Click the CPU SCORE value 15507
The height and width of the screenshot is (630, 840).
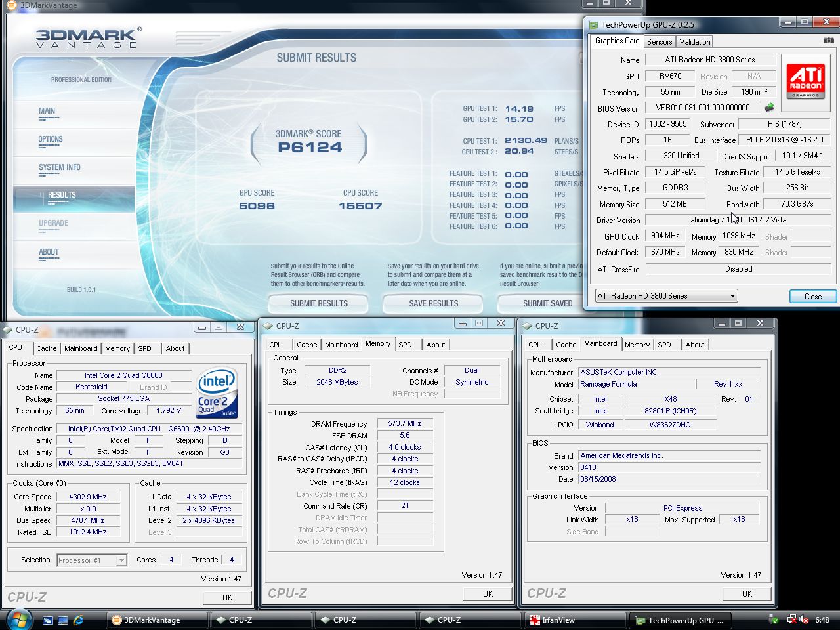[x=360, y=206]
